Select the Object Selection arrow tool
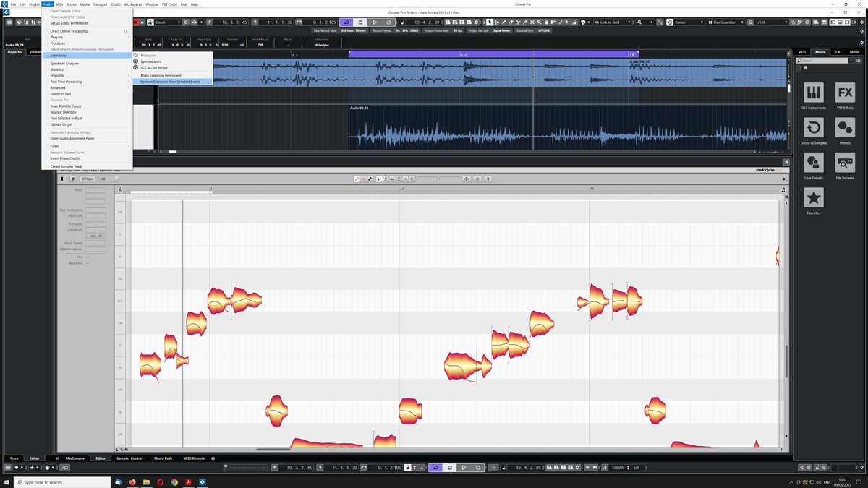Viewport: 868px width, 488px height. click(x=491, y=22)
